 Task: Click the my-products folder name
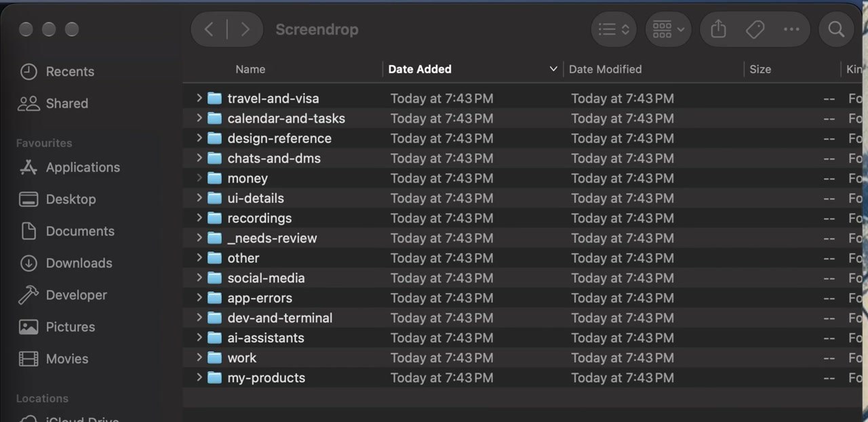point(267,378)
